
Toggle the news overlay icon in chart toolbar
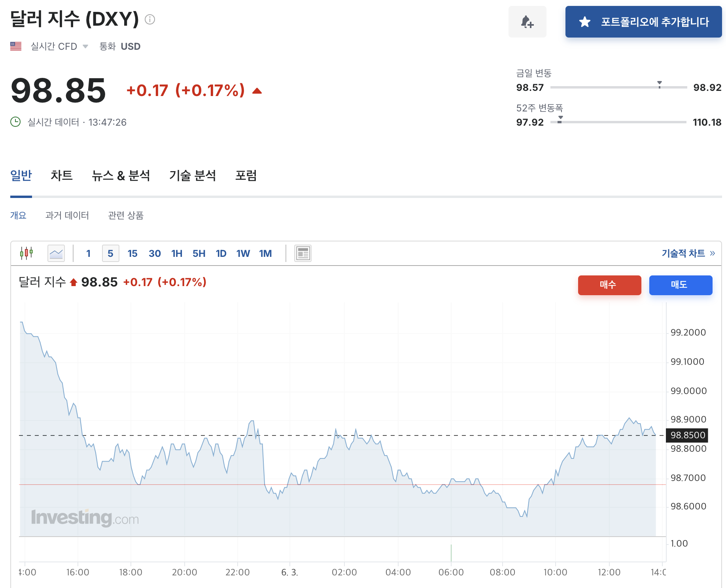pos(303,253)
